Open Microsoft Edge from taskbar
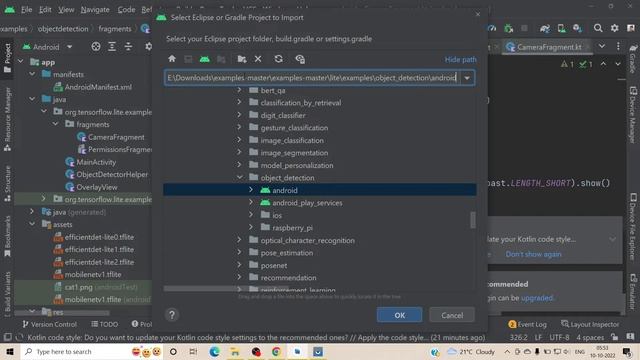Screen dimensions: 640x360 point(214,351)
